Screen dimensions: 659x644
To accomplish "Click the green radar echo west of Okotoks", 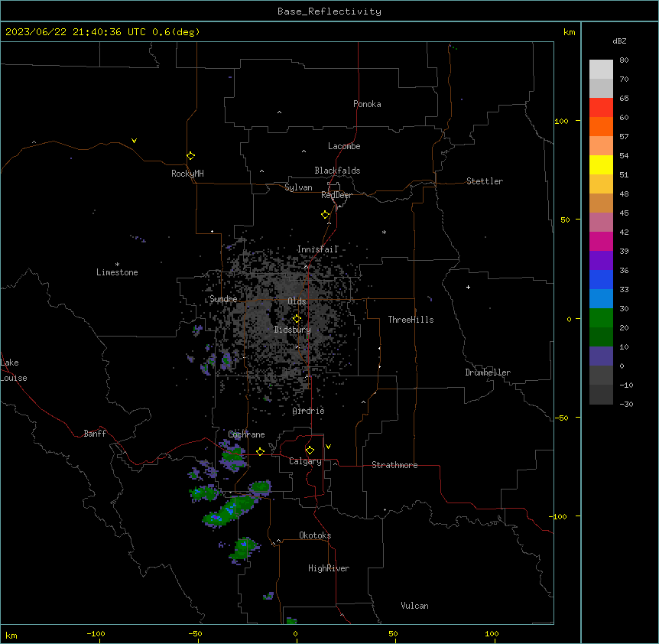I will click(x=244, y=548).
